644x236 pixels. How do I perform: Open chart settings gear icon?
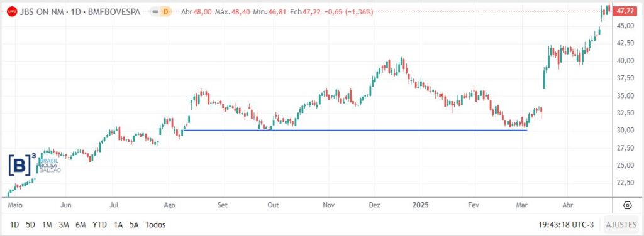pyautogui.click(x=627, y=205)
